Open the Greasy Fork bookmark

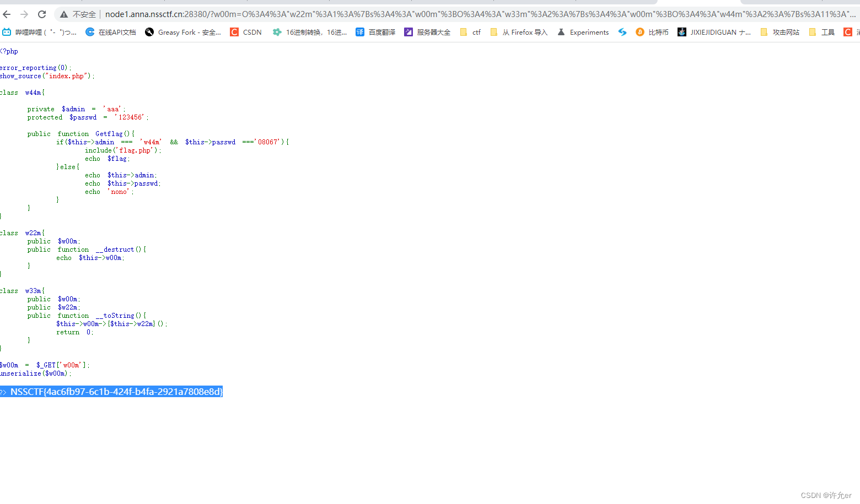183,32
